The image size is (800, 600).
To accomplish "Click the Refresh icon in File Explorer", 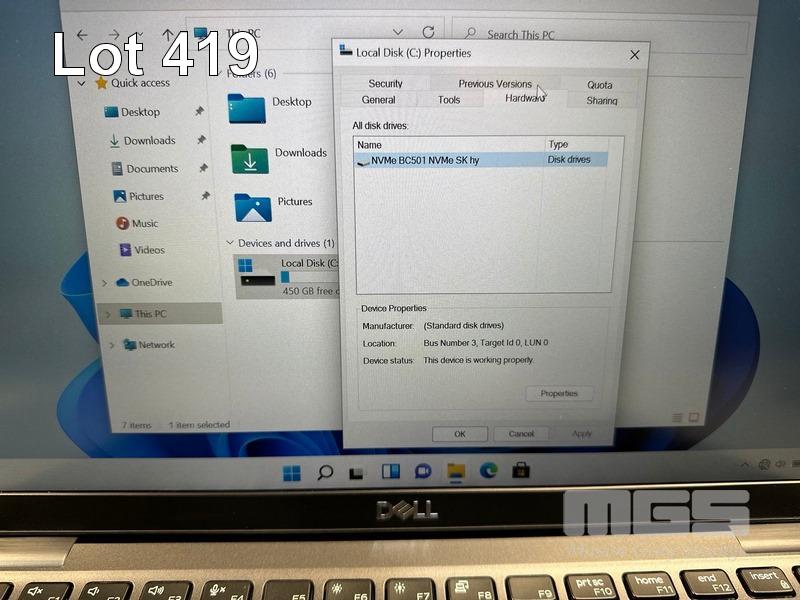I will click(x=428, y=33).
